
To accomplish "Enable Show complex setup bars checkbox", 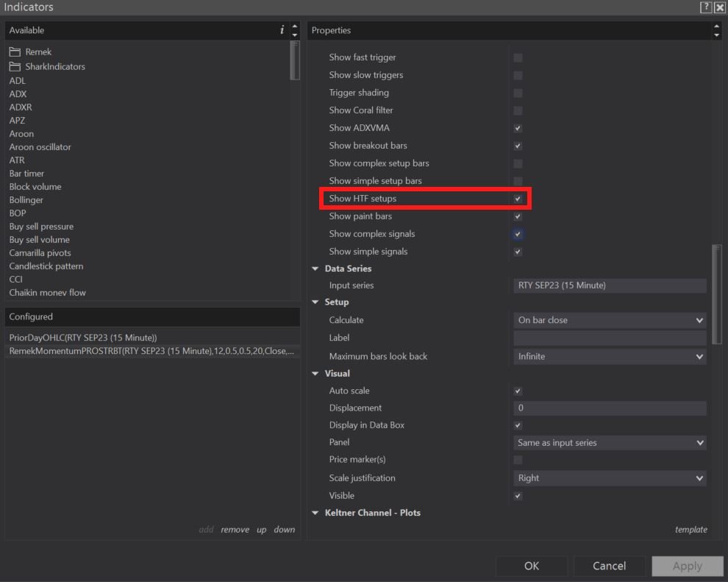I will coord(518,163).
